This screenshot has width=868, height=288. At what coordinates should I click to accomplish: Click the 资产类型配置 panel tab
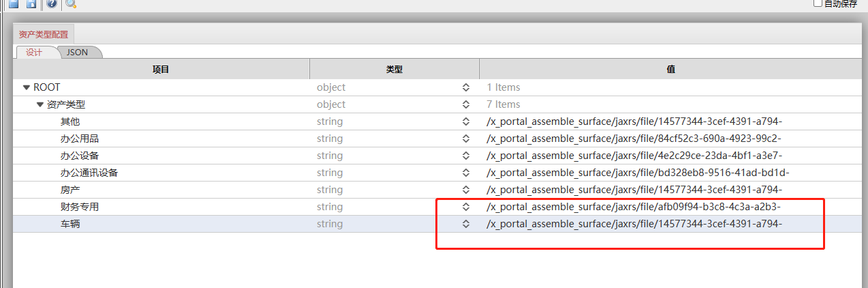pyautogui.click(x=44, y=34)
